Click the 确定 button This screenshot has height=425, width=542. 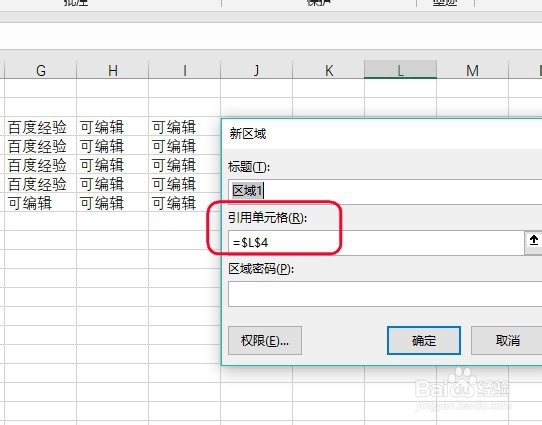tap(424, 341)
